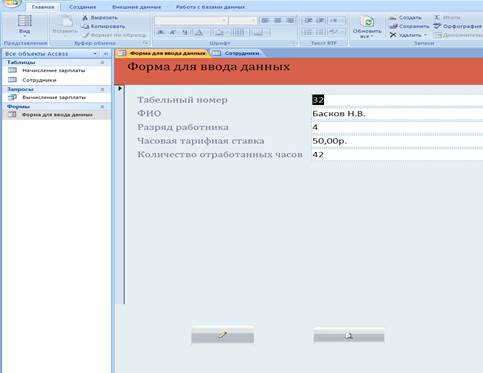
Task: Open the Работа с базами данных tab
Action: [210, 7]
